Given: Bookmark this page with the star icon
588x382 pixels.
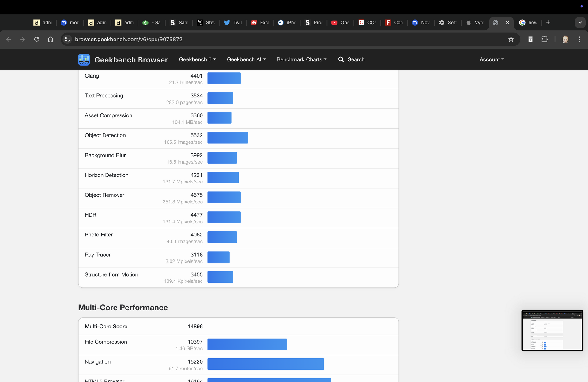Looking at the screenshot, I should click(x=511, y=39).
